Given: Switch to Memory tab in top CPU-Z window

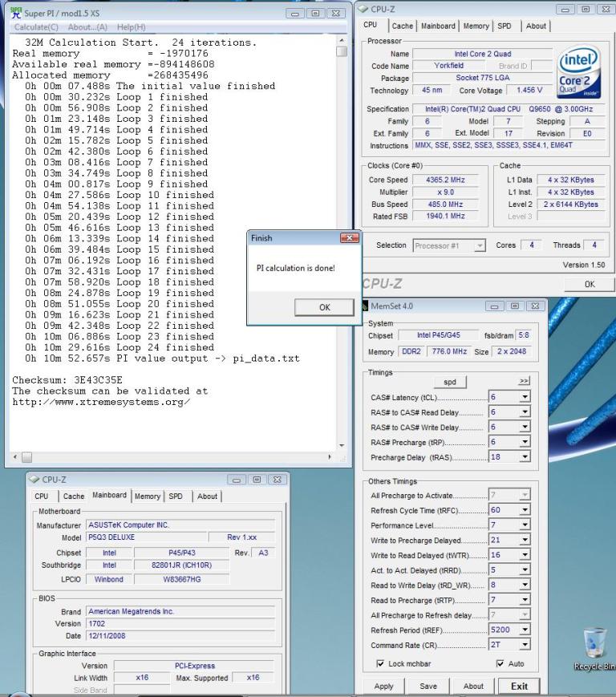Looking at the screenshot, I should 476,26.
